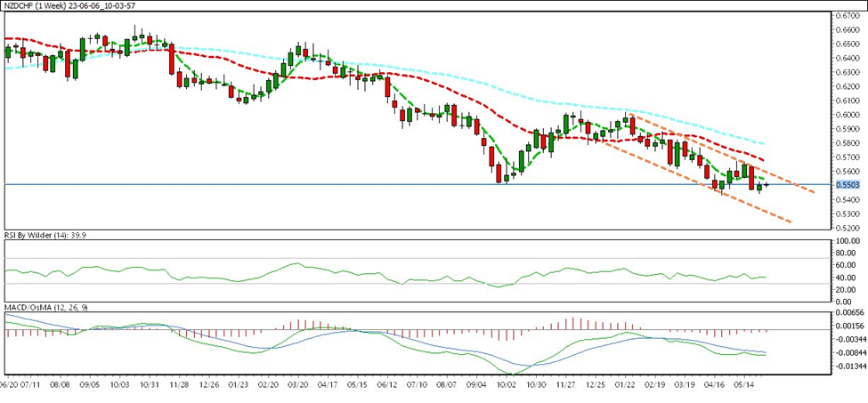Click the 03/20 date on time axis
The image size is (868, 403).
[x=301, y=385]
